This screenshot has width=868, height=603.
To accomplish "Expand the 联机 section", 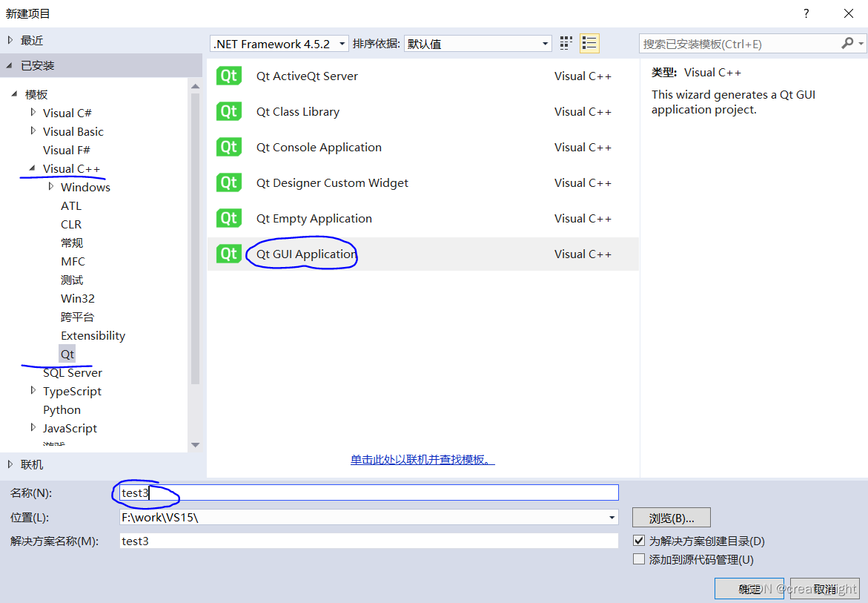I will coord(10,464).
